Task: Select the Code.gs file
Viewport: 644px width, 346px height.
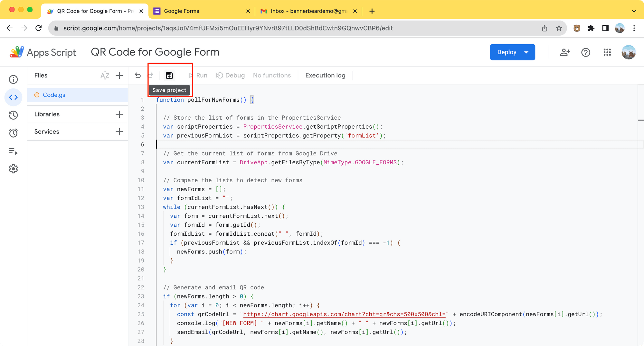Action: coord(54,95)
